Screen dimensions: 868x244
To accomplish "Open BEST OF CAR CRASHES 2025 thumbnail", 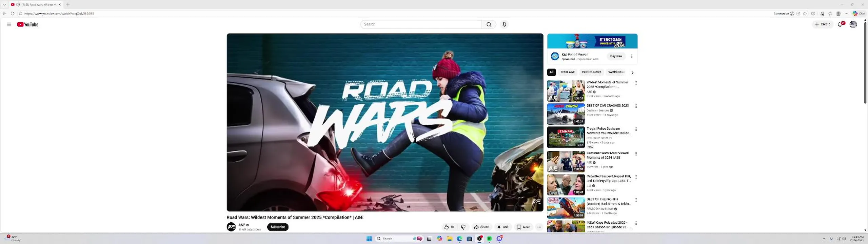I will tap(566, 114).
